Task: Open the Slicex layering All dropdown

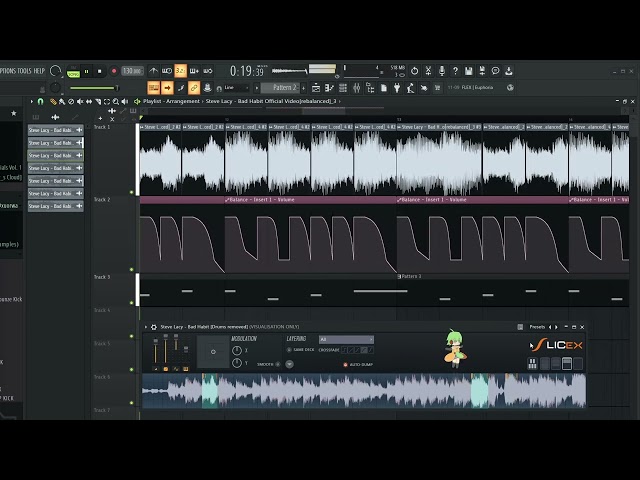Action: point(346,340)
